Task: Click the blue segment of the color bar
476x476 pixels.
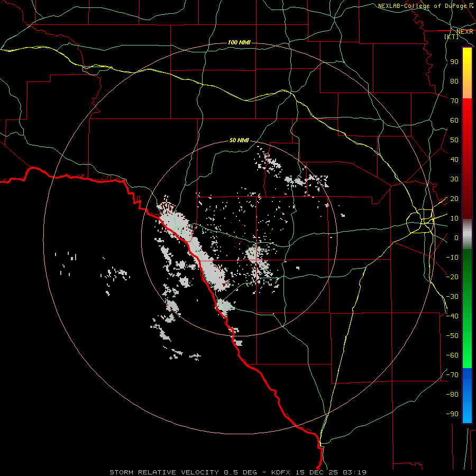Action: tap(467, 396)
